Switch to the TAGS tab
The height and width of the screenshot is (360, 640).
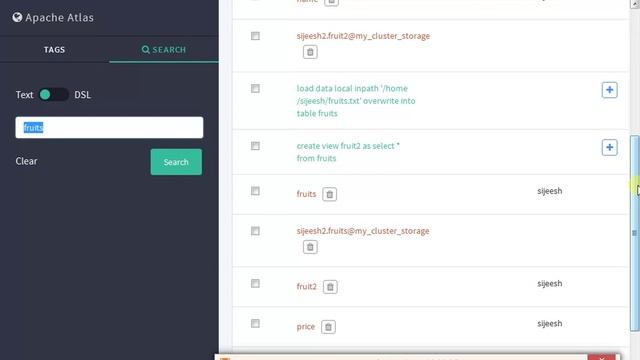tap(55, 50)
